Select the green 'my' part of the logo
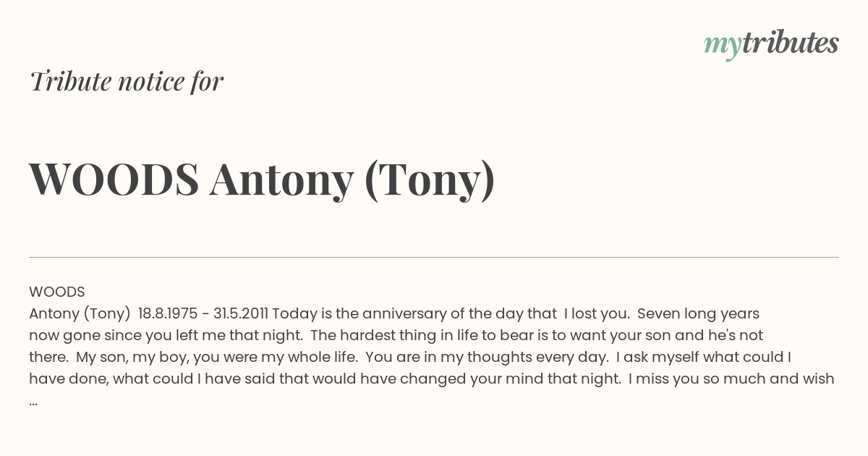868x456 pixels. point(721,47)
